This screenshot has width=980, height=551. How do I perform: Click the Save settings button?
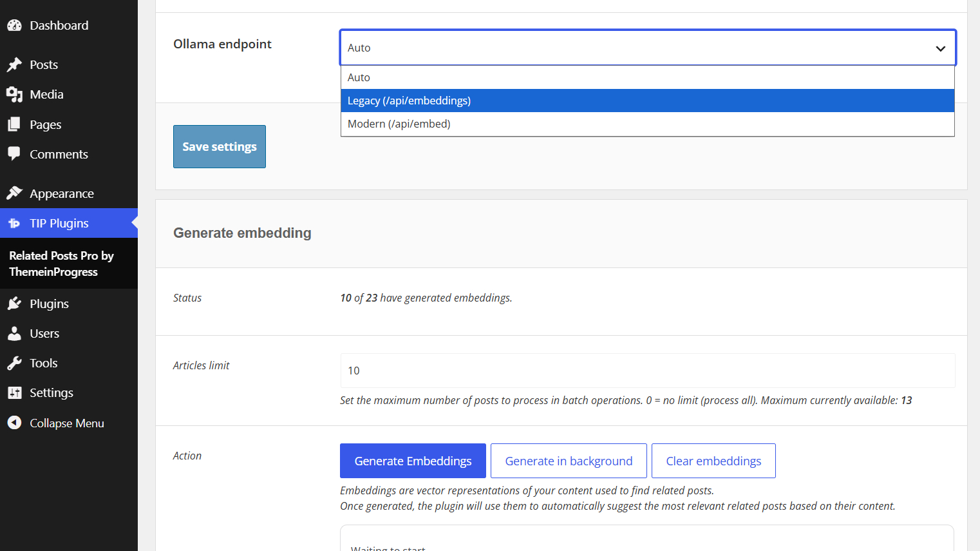pyautogui.click(x=220, y=146)
